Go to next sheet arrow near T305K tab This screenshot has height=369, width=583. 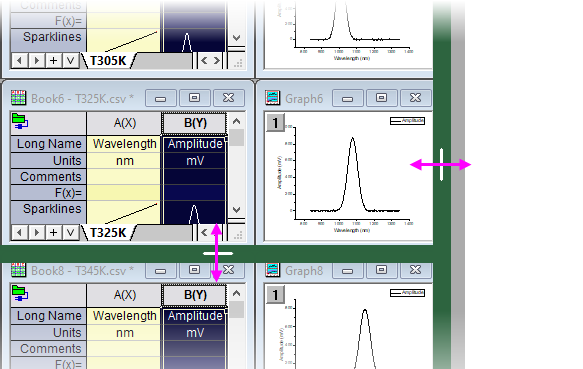coord(36,61)
